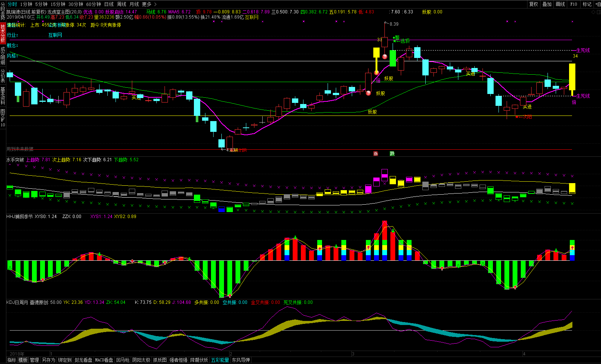This screenshot has width=601, height=364.
Task: Select the 回马枪 template
Action: pyautogui.click(x=123, y=360)
